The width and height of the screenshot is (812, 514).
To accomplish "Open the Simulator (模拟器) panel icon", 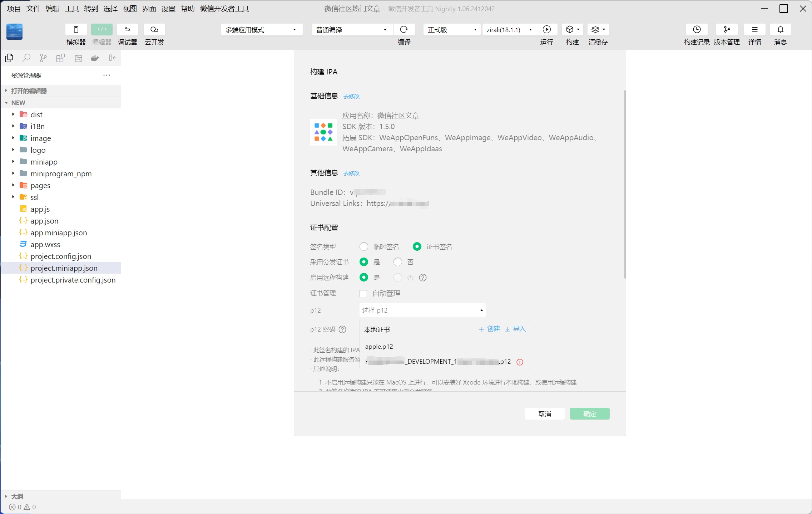I will [76, 29].
